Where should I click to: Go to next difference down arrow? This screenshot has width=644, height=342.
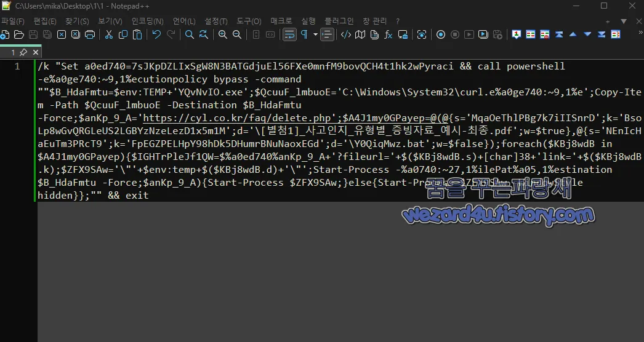587,34
